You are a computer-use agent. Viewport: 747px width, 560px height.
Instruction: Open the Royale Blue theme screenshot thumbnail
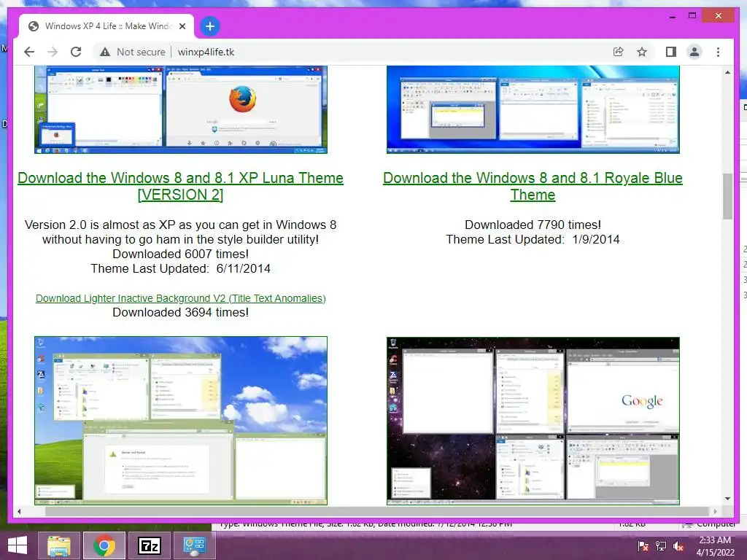[533, 109]
